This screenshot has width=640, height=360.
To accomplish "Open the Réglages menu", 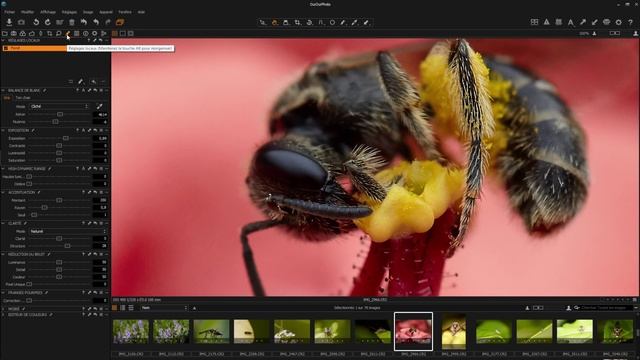I will click(x=69, y=12).
